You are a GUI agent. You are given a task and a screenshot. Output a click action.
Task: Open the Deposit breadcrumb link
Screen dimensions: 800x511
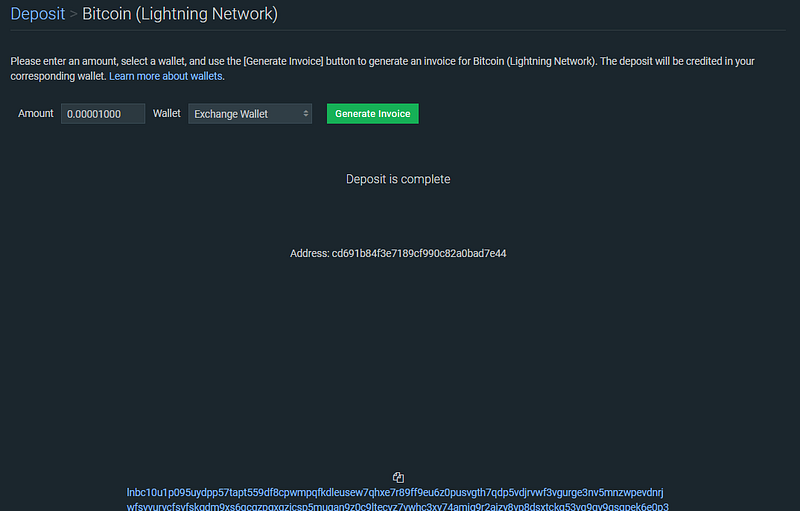tap(38, 14)
